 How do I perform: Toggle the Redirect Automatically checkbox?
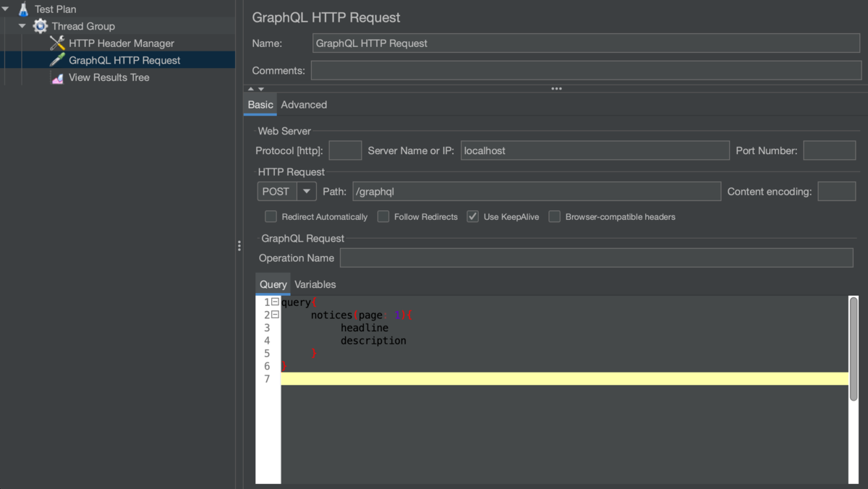click(271, 216)
